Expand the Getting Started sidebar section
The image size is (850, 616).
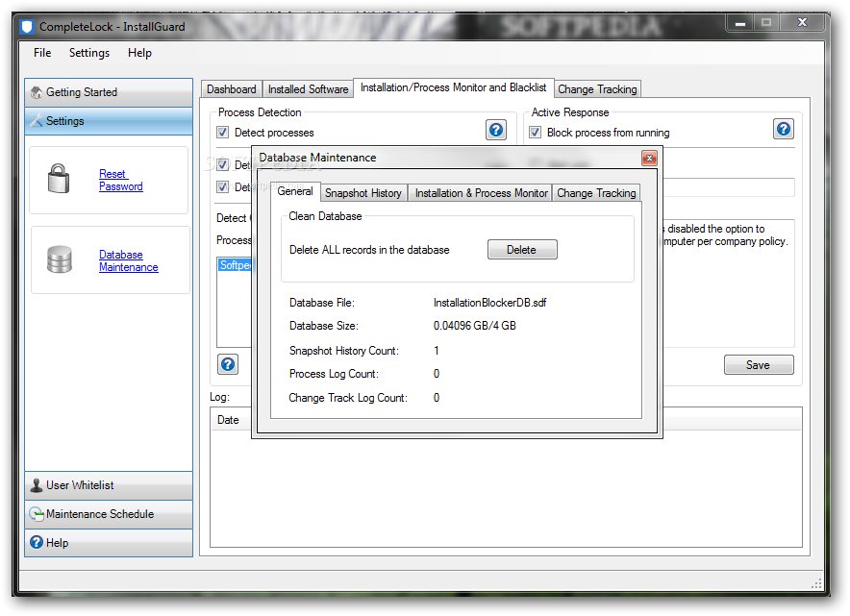tap(109, 92)
